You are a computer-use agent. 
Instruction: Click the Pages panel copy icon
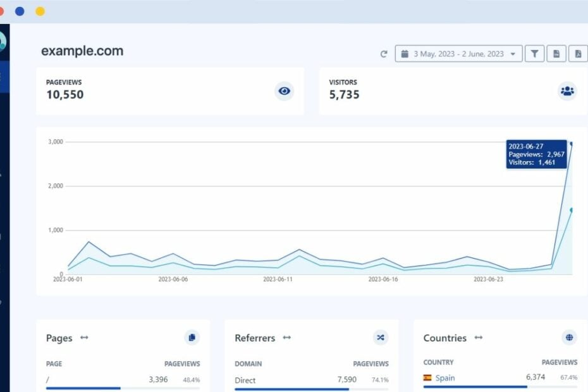(192, 338)
